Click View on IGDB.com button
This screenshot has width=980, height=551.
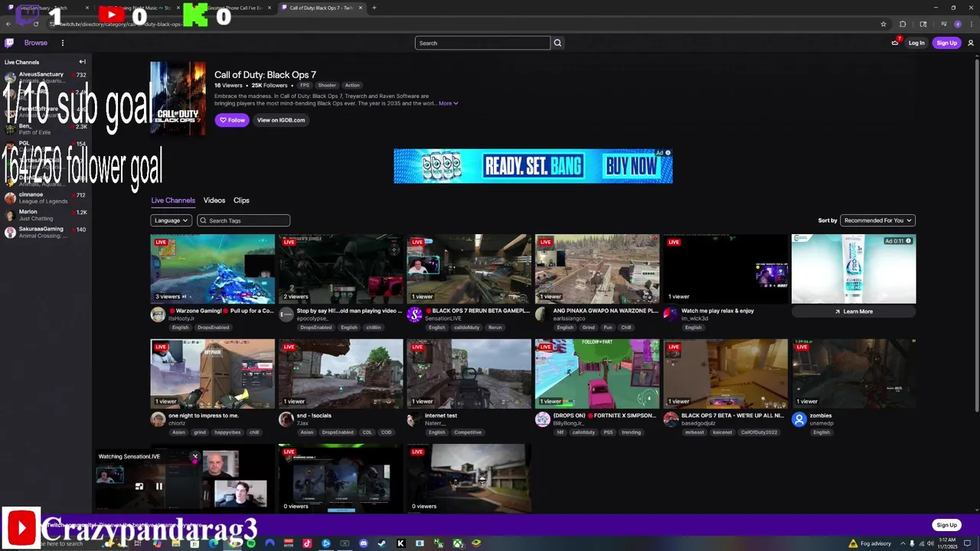click(x=281, y=120)
